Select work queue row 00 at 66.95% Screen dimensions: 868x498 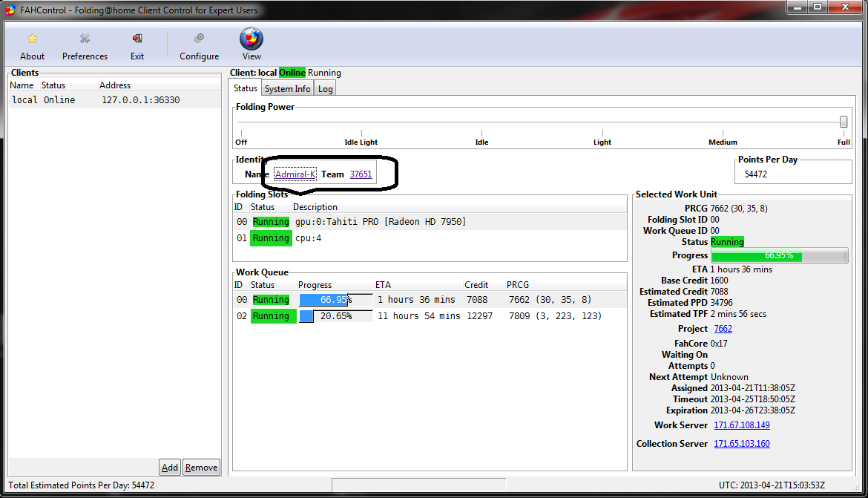(x=430, y=300)
